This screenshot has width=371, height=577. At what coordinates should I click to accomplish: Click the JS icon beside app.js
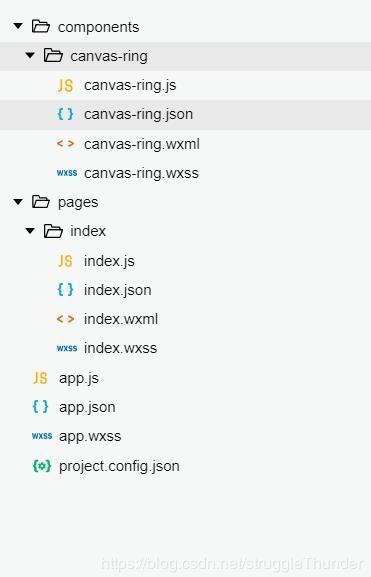(40, 378)
